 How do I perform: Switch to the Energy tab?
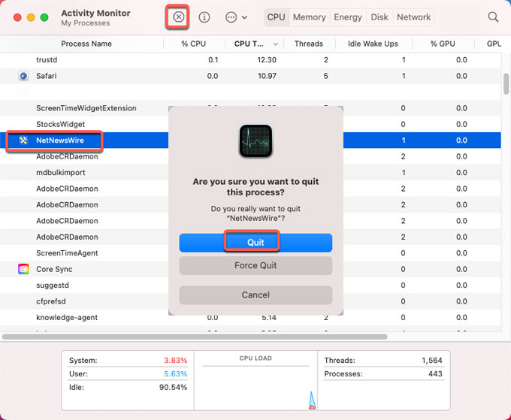coord(347,17)
